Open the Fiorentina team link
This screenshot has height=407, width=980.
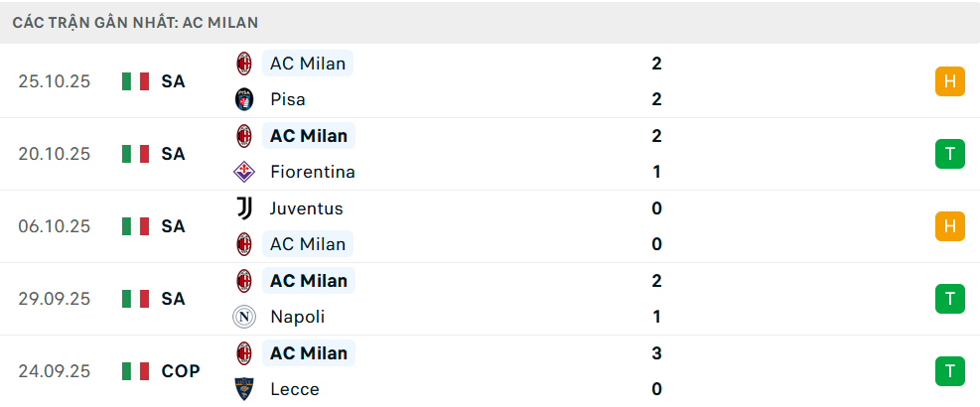pyautogui.click(x=312, y=172)
